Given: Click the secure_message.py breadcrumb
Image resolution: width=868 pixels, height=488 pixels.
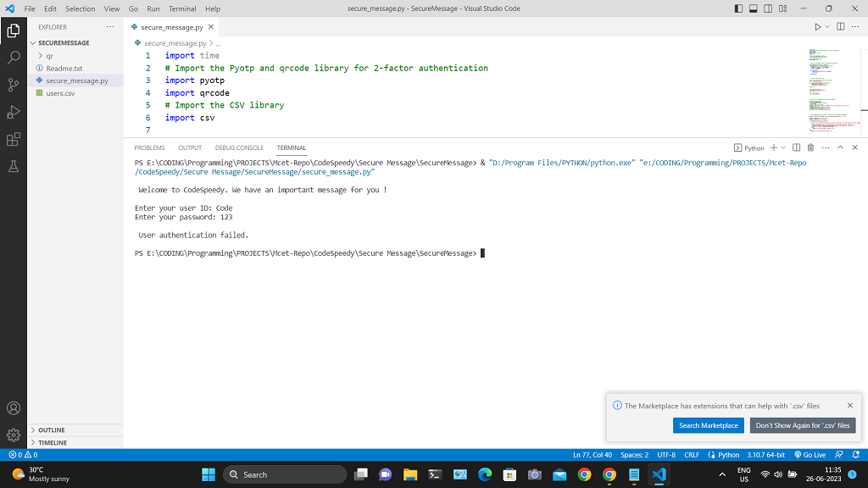Looking at the screenshot, I should pos(175,43).
